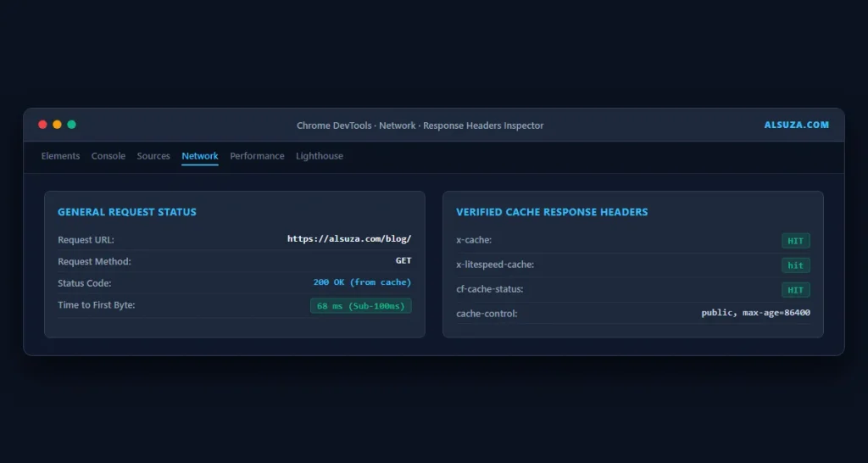The width and height of the screenshot is (868, 463).
Task: Click the x-litespeed-cache hit badge
Action: [795, 265]
